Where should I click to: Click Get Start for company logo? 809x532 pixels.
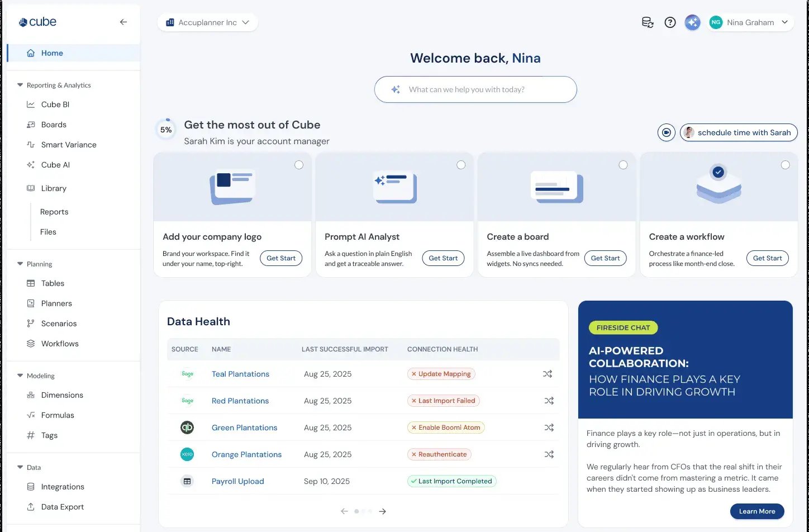coord(281,258)
